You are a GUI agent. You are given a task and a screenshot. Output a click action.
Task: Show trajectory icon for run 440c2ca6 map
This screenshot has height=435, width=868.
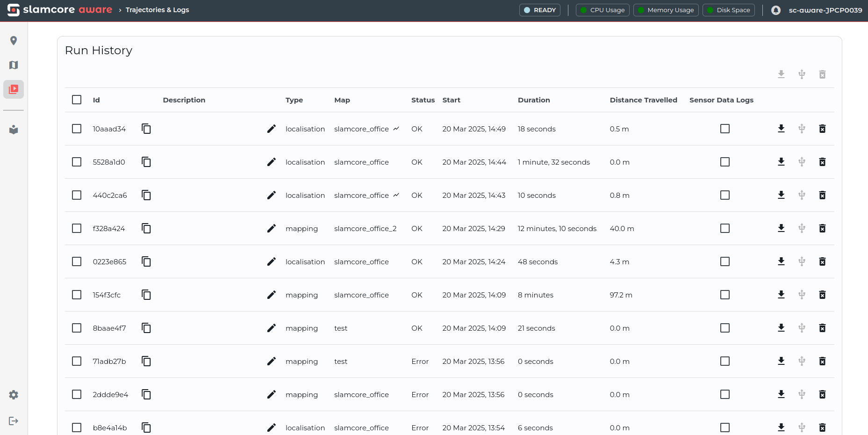pos(396,195)
